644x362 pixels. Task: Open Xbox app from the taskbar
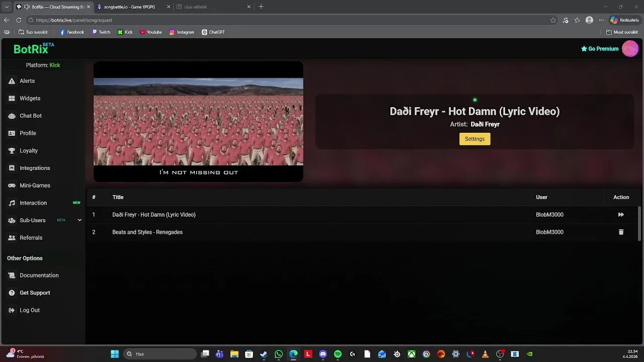coord(412,354)
